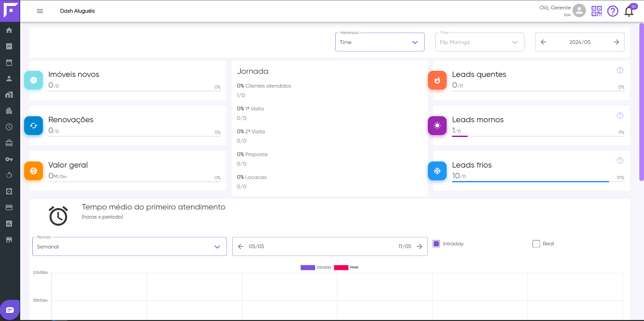Open the store sidebar icon
Viewport: 644px width, 321px height.
click(x=9, y=240)
